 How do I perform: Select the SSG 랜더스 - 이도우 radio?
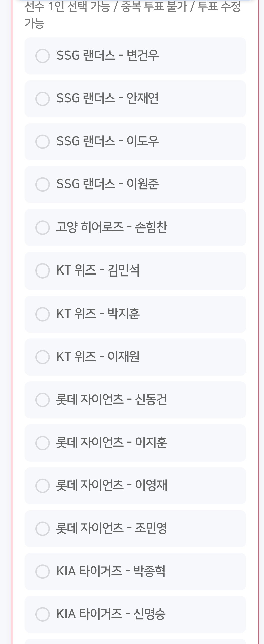click(x=42, y=142)
